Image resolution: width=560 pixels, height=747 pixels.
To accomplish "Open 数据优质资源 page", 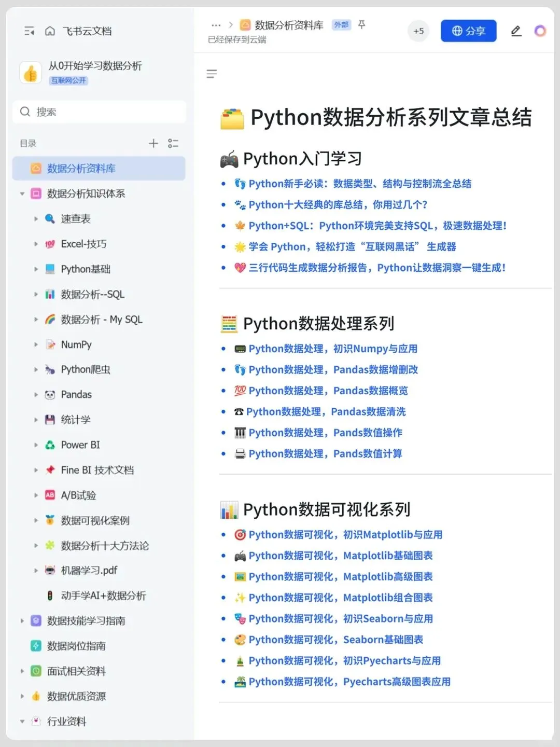I will click(76, 696).
